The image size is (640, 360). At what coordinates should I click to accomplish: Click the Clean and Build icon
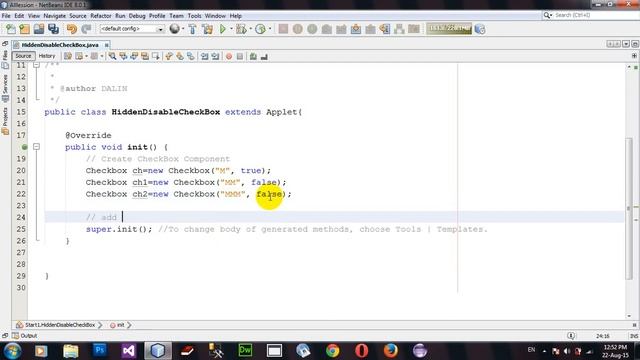click(207, 29)
